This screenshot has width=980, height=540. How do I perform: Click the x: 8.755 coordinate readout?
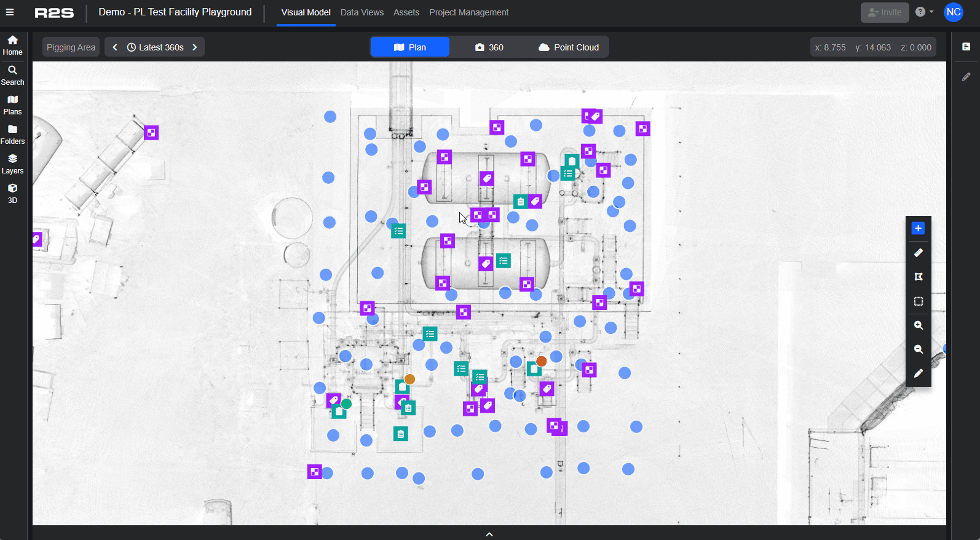pyautogui.click(x=830, y=47)
